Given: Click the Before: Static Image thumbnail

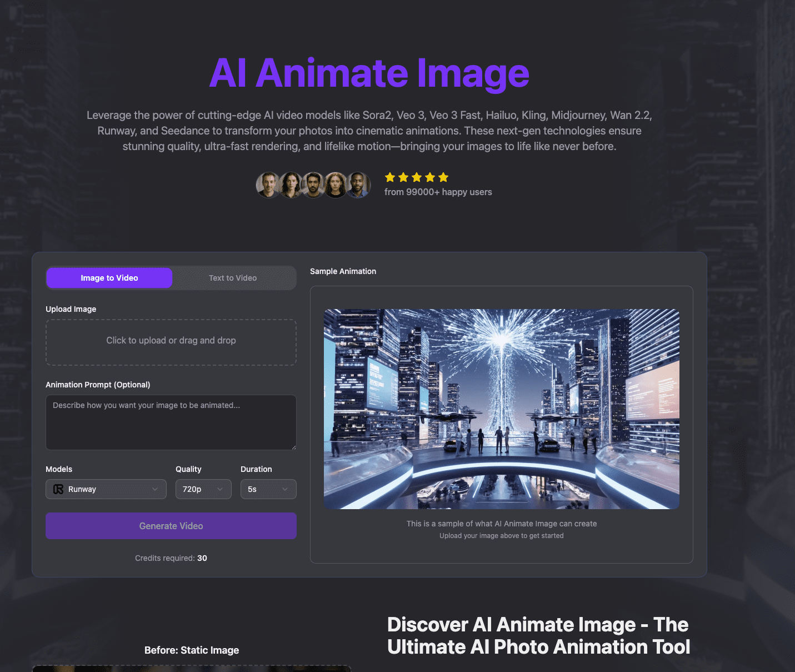Looking at the screenshot, I should coord(192,669).
